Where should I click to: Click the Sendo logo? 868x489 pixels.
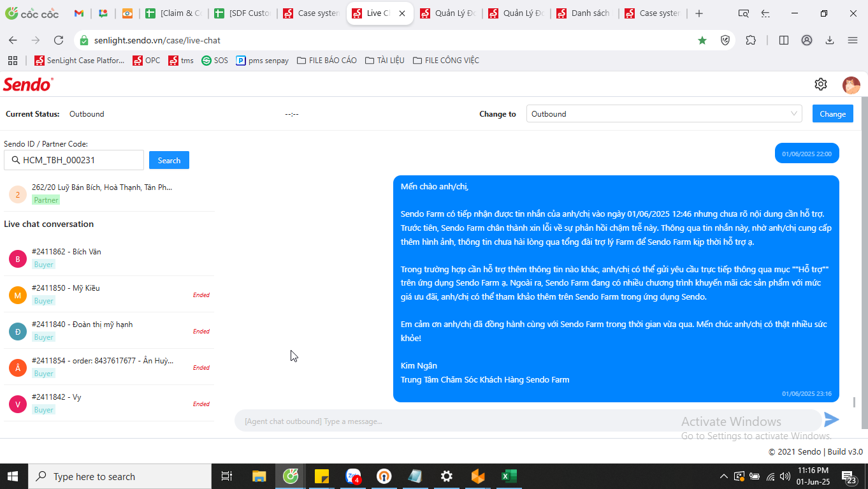pos(28,84)
